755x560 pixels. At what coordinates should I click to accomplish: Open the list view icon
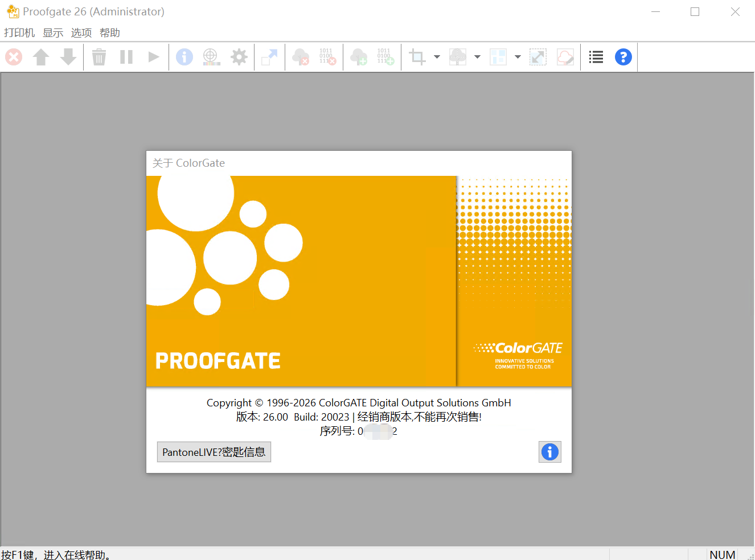point(596,57)
